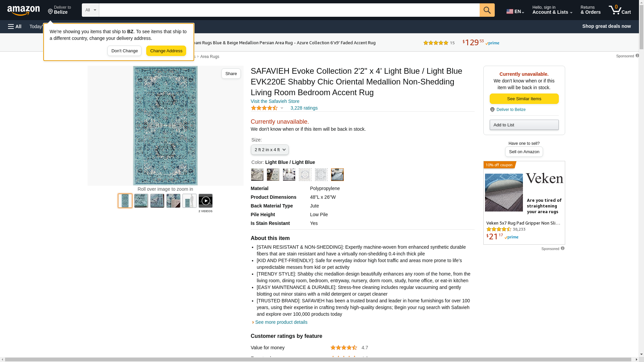The image size is (644, 362).
Task: Select the first rug color swatch
Action: (x=257, y=175)
